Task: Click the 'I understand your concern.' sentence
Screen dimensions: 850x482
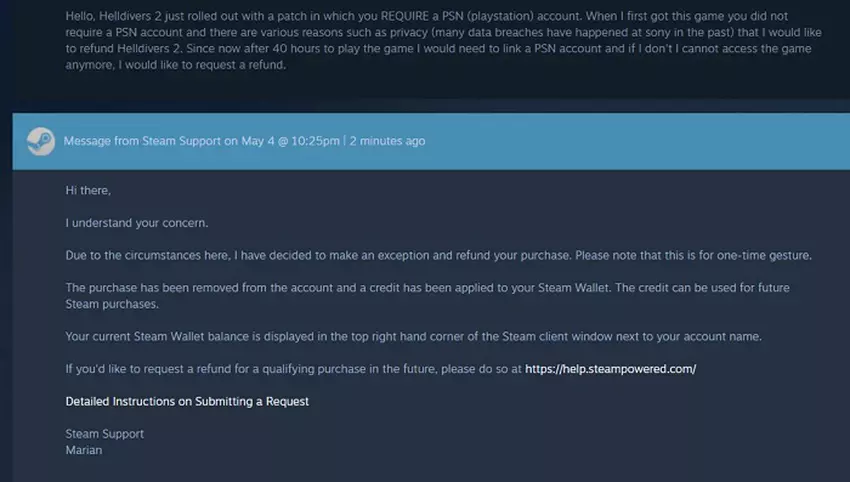Action: (135, 222)
